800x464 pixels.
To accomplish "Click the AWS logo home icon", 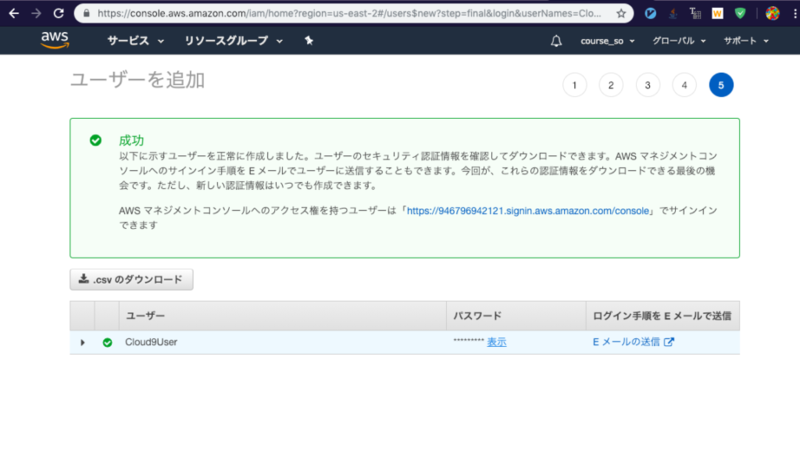I will click(55, 40).
